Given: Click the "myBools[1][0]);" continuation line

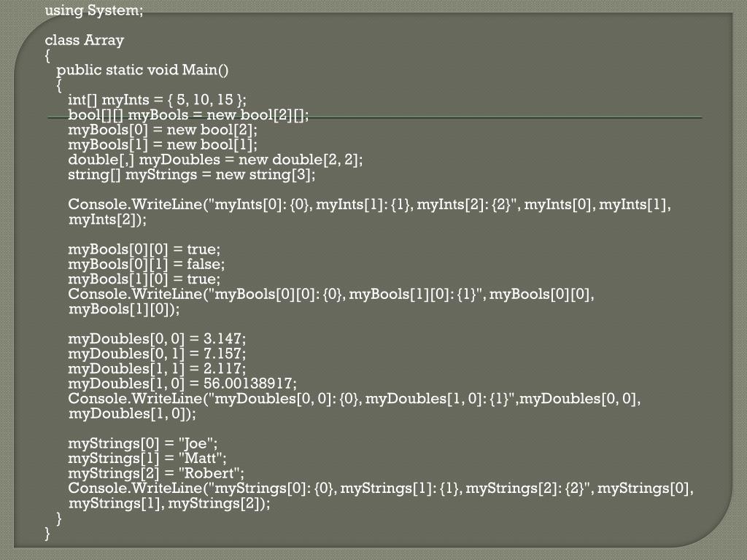Looking at the screenshot, I should [x=124, y=309].
